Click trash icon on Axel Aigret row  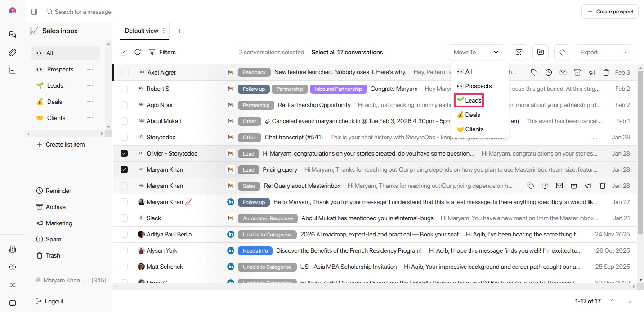pyautogui.click(x=606, y=72)
